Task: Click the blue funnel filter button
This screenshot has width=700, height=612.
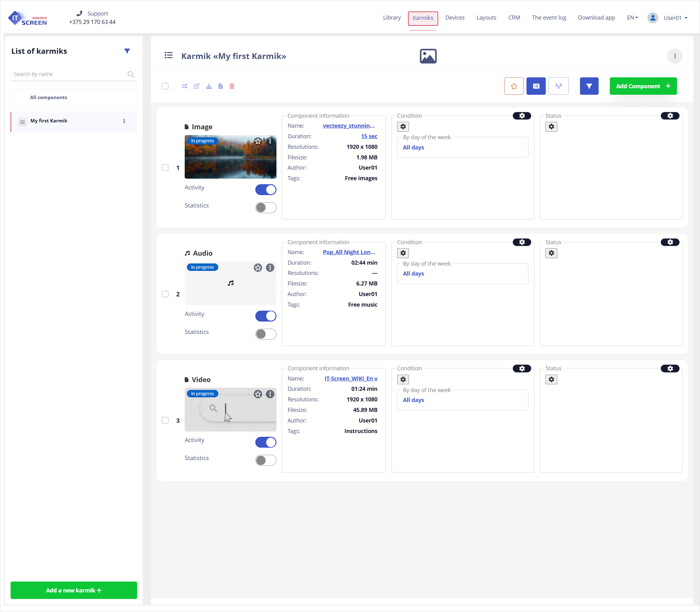Action: [589, 86]
